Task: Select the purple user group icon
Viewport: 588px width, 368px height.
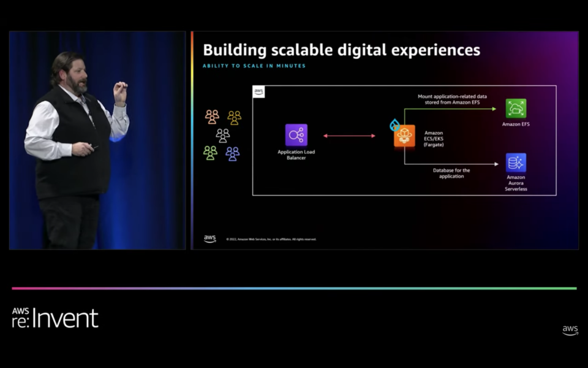Action: click(x=233, y=154)
